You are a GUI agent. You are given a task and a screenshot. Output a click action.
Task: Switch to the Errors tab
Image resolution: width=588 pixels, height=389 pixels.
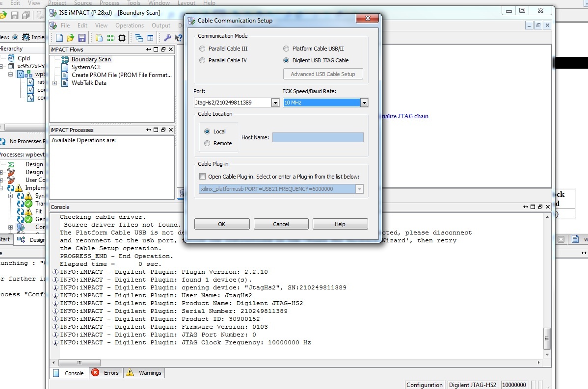(106, 373)
